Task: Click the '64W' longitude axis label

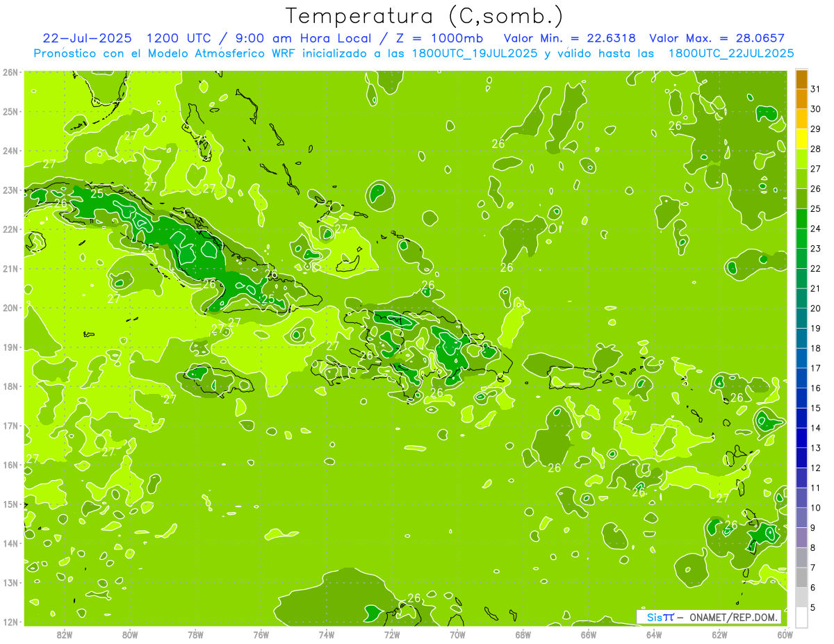Action: click(x=654, y=634)
